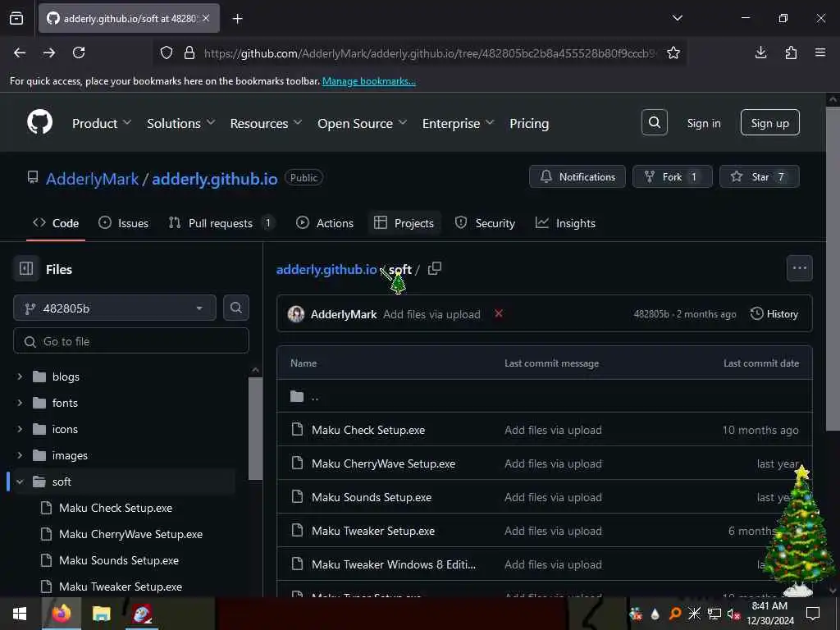Star the repository
This screenshot has width=840, height=630.
point(759,177)
